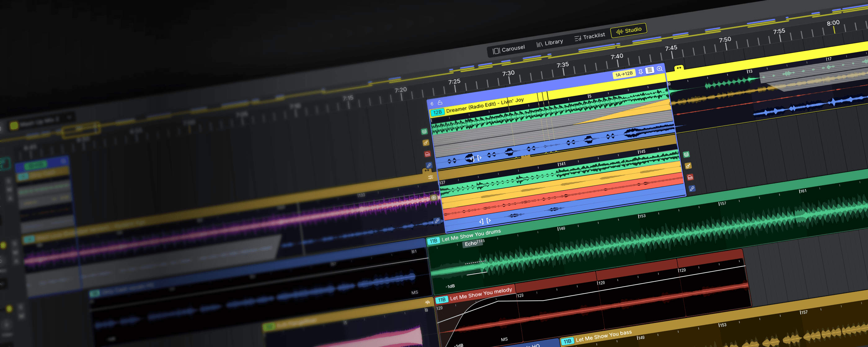Toggle the right orange guitar stem icon

click(688, 166)
